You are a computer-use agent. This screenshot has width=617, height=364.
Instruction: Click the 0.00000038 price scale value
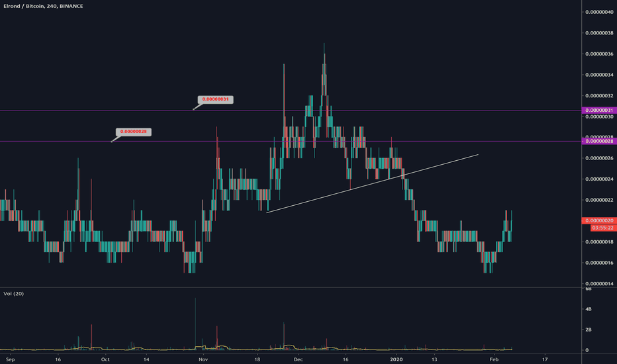point(599,33)
